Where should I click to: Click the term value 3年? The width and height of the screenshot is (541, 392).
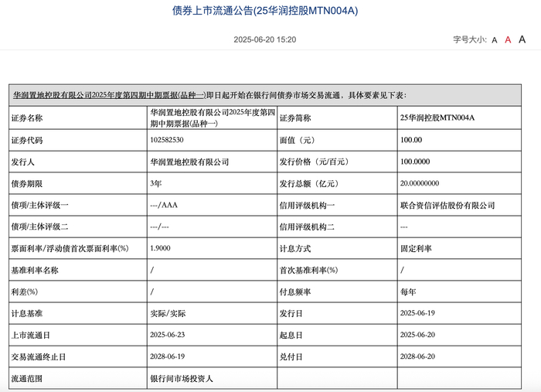(x=155, y=183)
